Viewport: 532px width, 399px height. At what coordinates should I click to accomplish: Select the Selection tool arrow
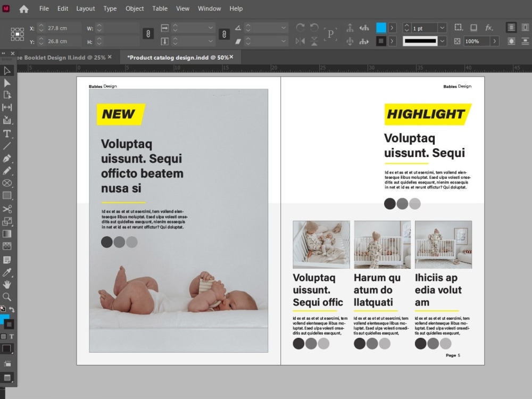(x=7, y=71)
